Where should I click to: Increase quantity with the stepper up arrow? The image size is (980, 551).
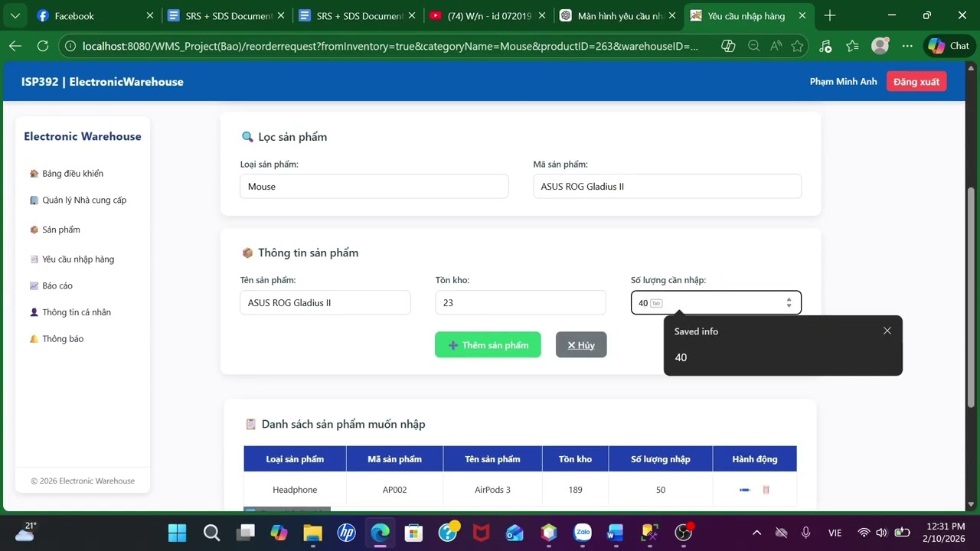[789, 299]
